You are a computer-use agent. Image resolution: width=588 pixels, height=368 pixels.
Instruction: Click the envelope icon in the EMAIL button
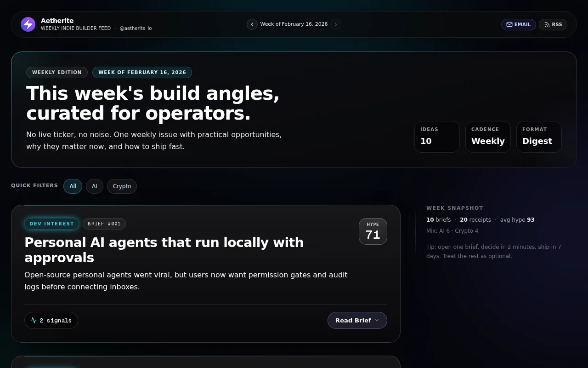pos(509,24)
